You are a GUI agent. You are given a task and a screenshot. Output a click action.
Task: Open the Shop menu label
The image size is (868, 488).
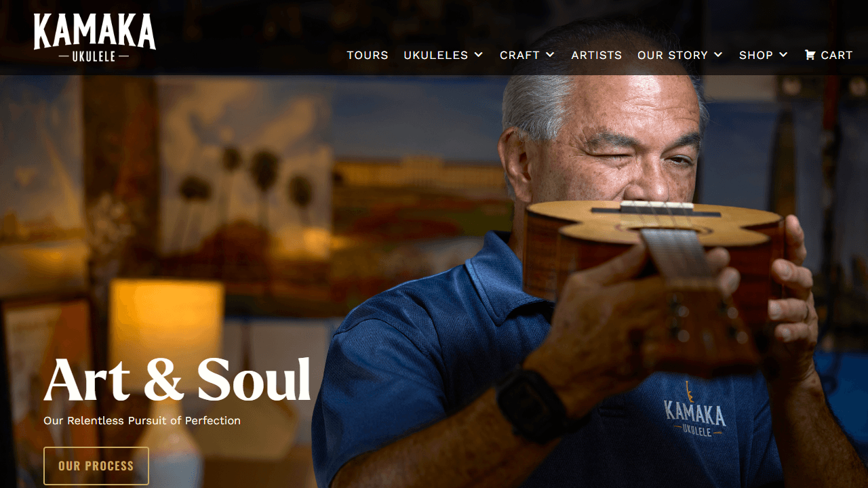point(756,55)
